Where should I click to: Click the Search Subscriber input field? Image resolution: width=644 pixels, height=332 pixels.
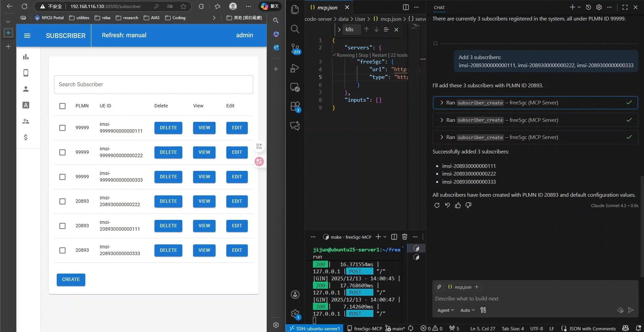pos(153,85)
